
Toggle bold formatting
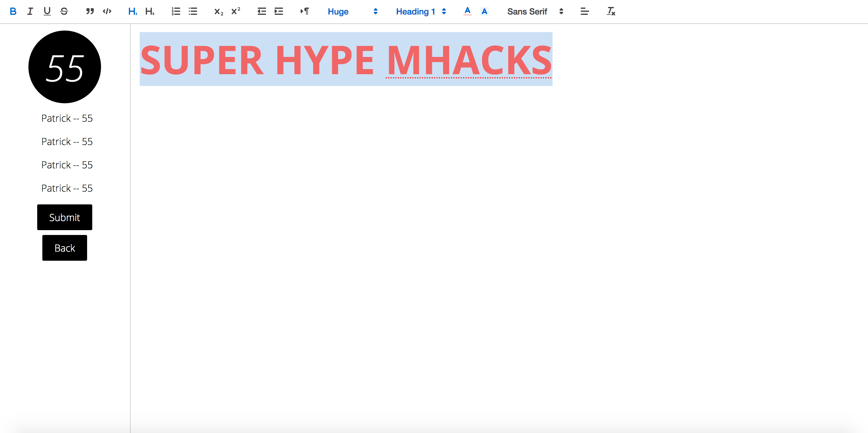click(x=13, y=12)
